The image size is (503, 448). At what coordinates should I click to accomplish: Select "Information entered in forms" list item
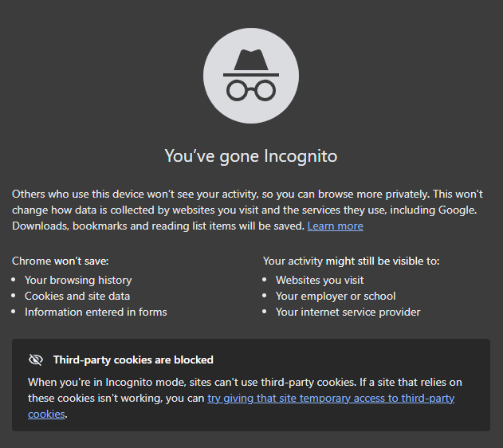[96, 312]
